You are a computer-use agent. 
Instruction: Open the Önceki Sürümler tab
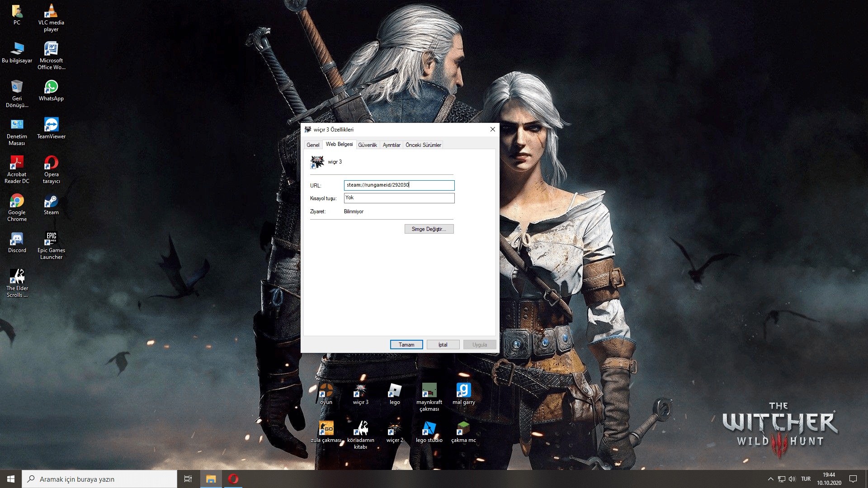[x=423, y=145]
